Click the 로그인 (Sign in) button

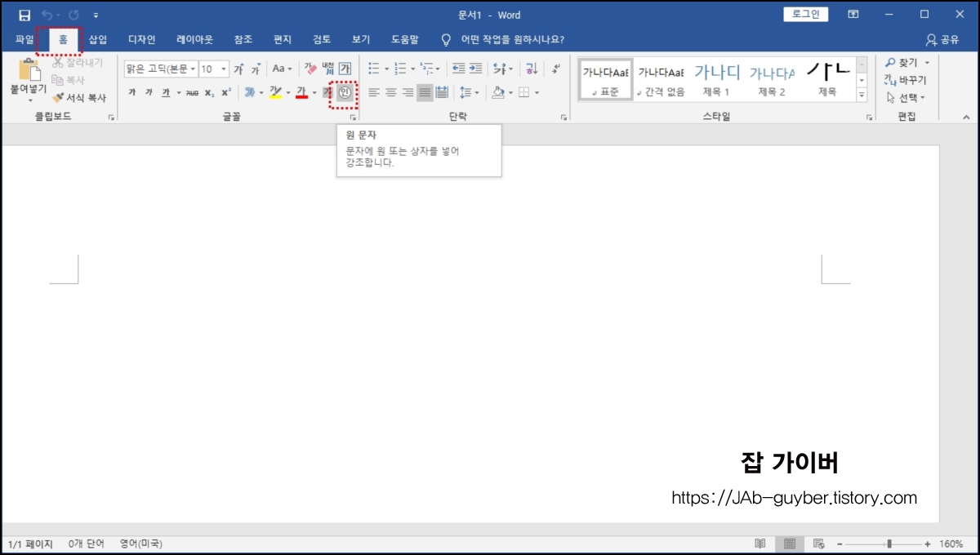point(806,15)
